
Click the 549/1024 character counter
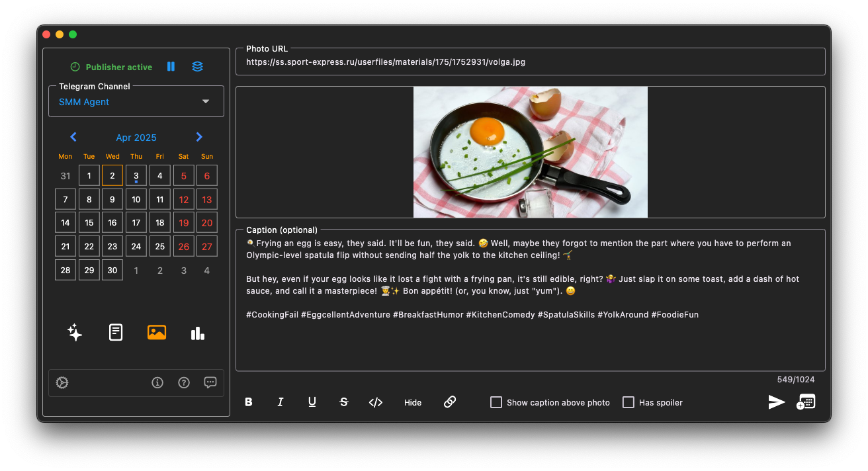click(x=796, y=380)
